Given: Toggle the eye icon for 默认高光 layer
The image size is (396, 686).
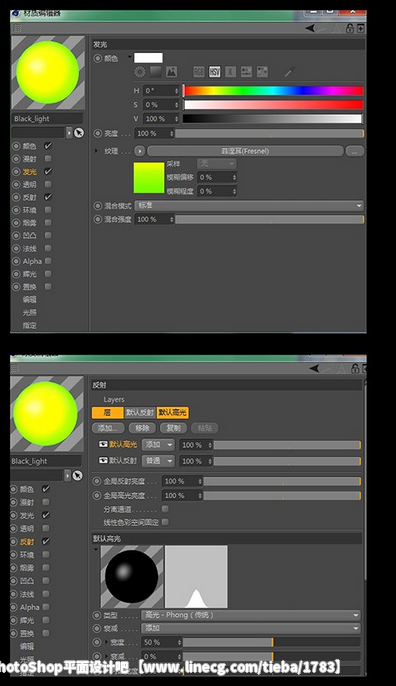Looking at the screenshot, I should [103, 444].
